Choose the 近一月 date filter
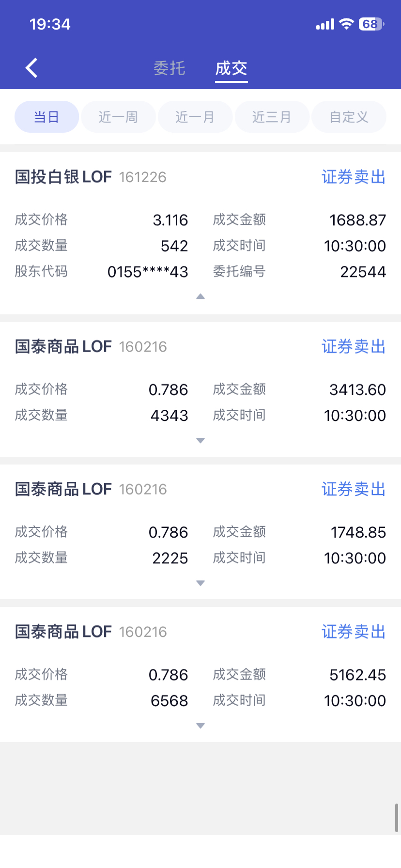The width and height of the screenshot is (401, 868). click(195, 117)
